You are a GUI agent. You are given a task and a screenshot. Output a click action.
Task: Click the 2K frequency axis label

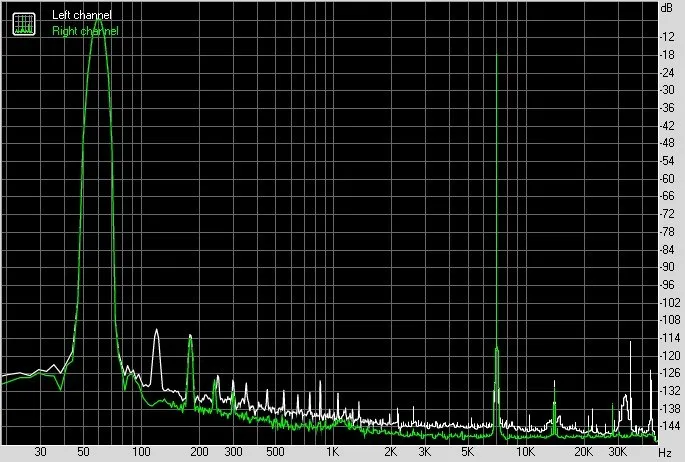391,452
